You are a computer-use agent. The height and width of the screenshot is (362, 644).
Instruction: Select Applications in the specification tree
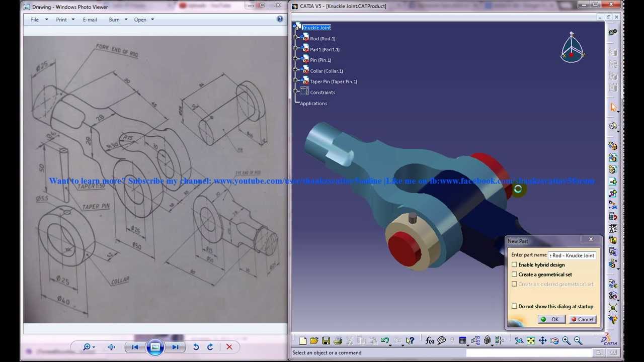coord(313,104)
